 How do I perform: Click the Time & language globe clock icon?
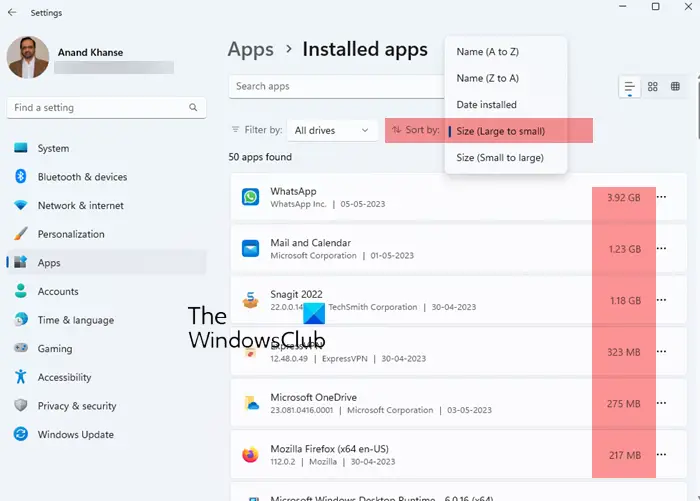[x=21, y=319]
